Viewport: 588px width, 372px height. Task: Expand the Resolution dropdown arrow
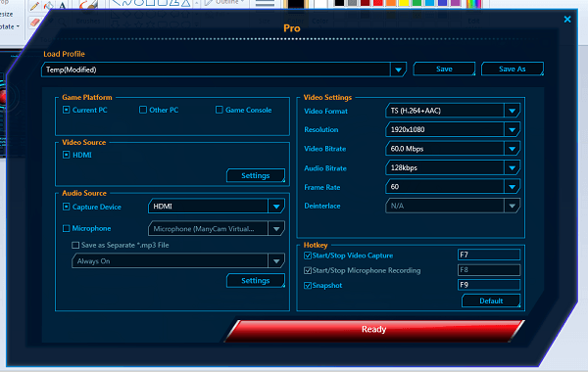point(512,129)
